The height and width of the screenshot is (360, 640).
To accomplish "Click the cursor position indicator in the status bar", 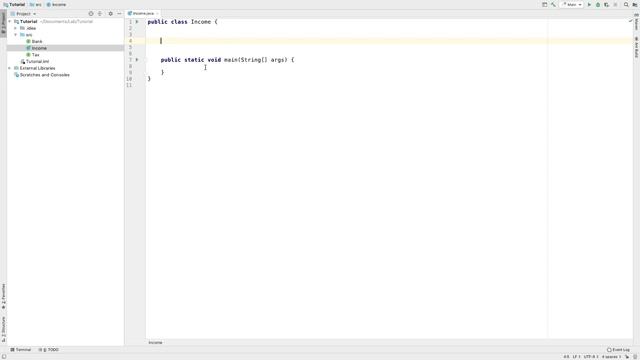I will tap(566, 356).
